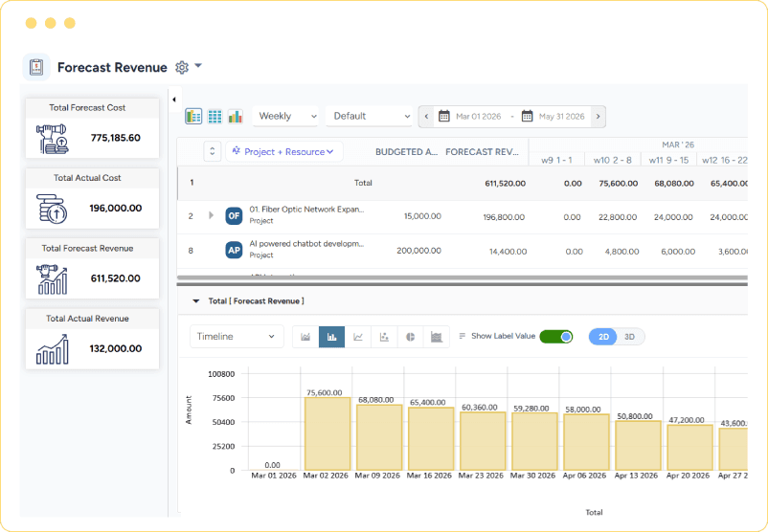The width and height of the screenshot is (768, 532).
Task: Select the AI powered chatbot development project
Action: [306, 244]
